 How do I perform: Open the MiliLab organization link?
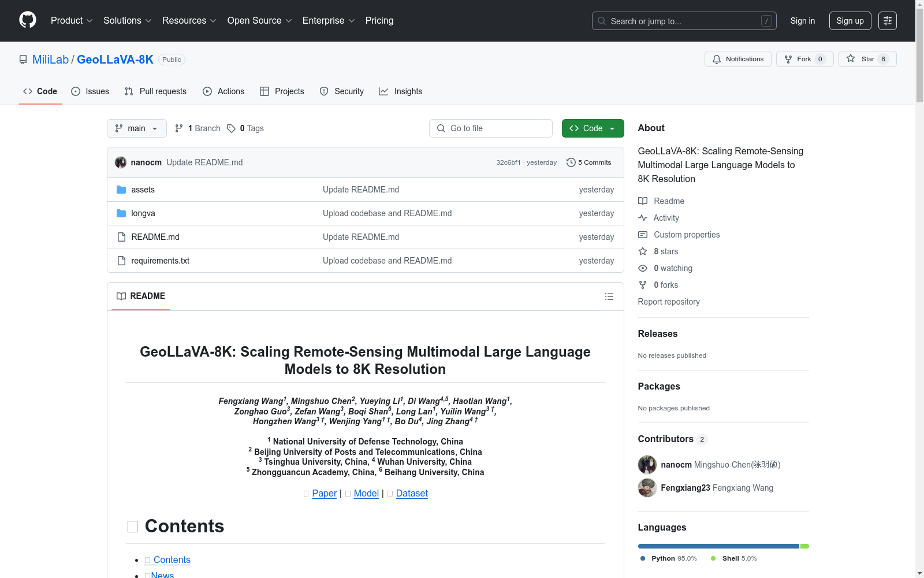[51, 60]
